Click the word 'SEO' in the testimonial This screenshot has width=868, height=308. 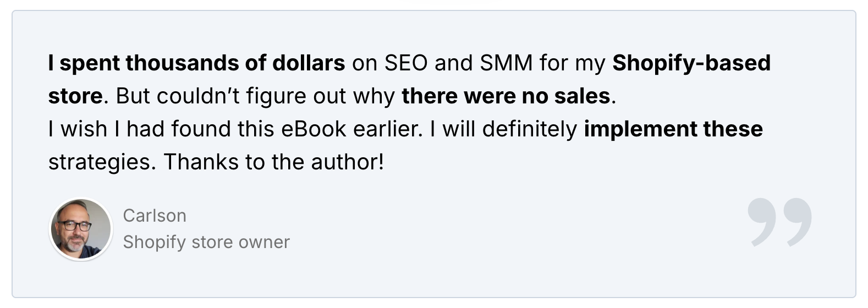(406, 64)
